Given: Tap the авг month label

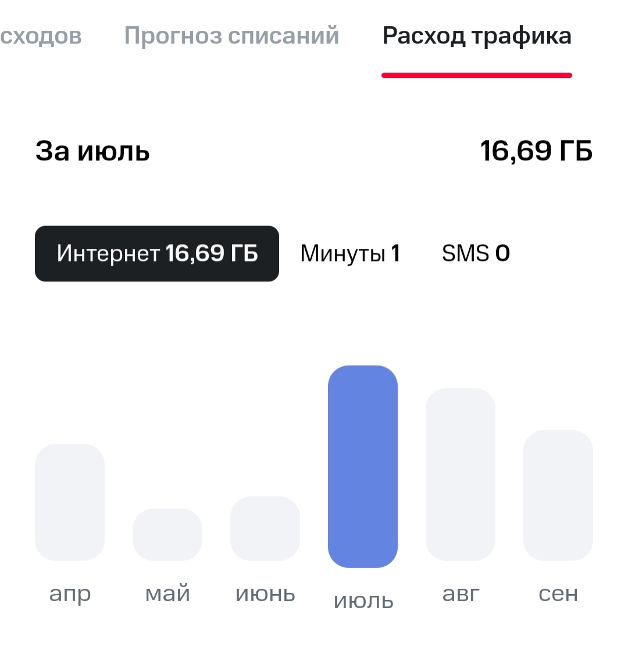Looking at the screenshot, I should point(461,594).
